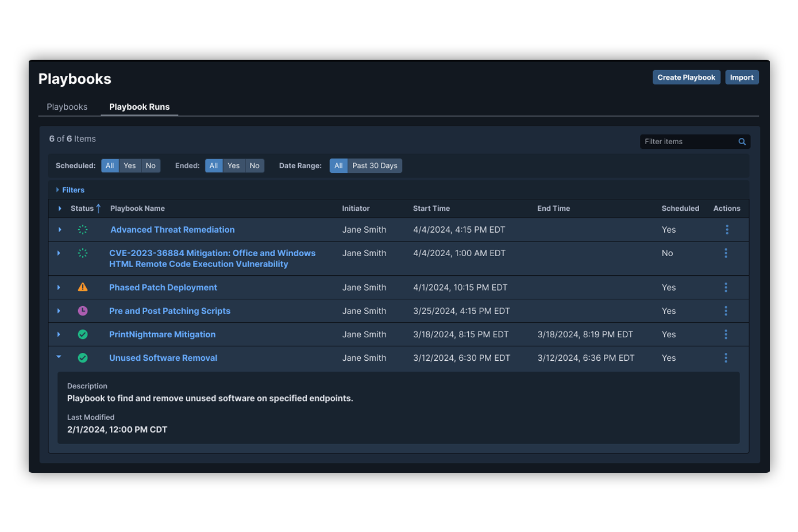Expand the Pre and Post Patching Scripts row
This screenshot has height=532, width=798.
click(59, 311)
